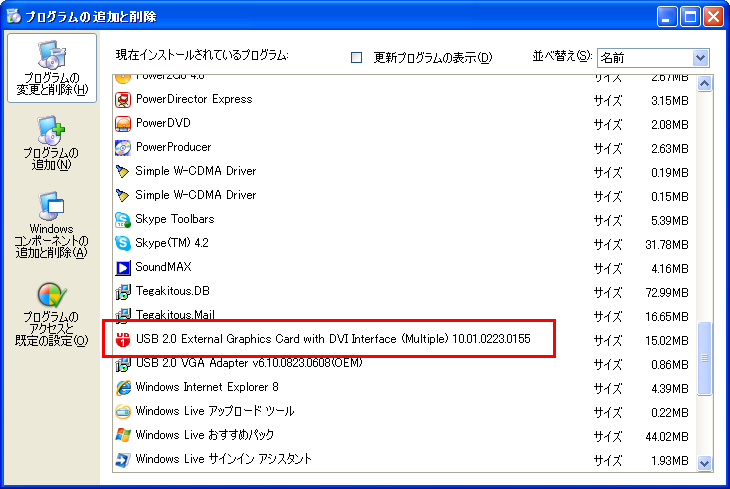Open プログラムの変更と削除 sidebar icon
The height and width of the screenshot is (489, 730).
[52, 68]
